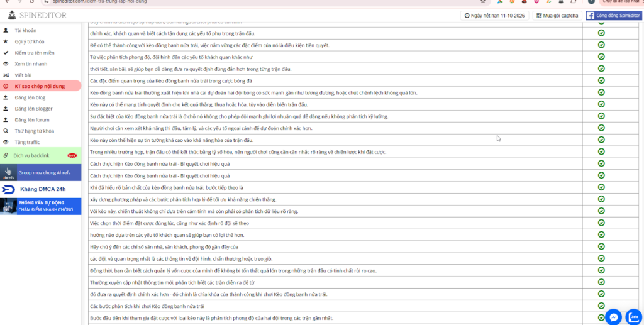Click the green check in the 'Để có thể thành công' row
644x325 pixels.
click(601, 45)
